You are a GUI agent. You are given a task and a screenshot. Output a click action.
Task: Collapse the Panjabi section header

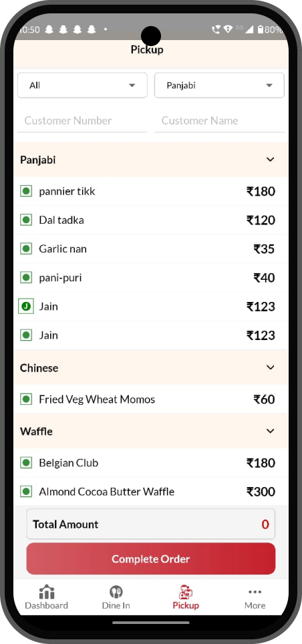pos(151,160)
